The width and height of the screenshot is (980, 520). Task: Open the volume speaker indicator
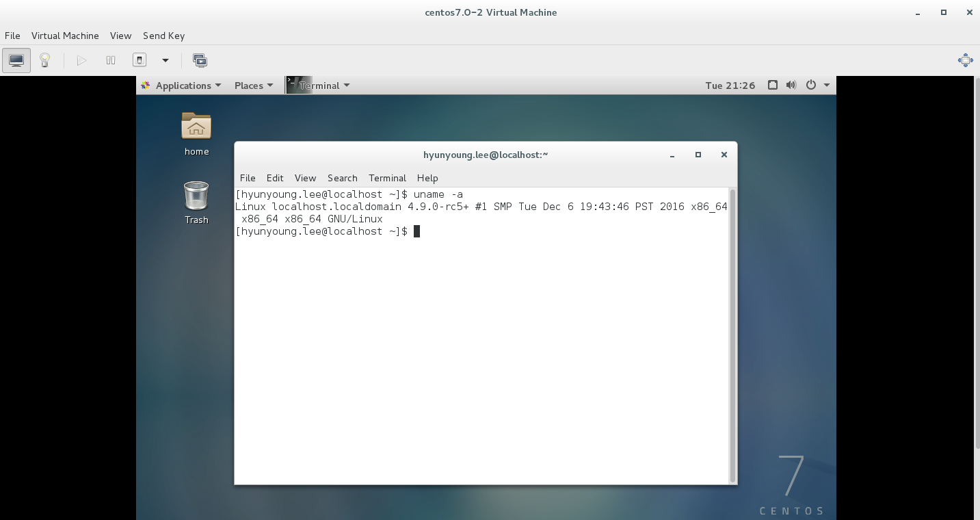tap(791, 86)
